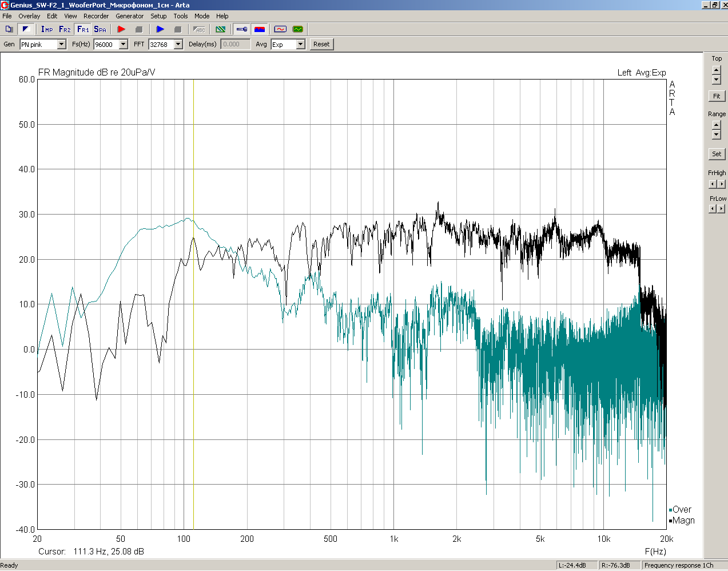
Task: Start recording with the red play arrow
Action: coord(121,29)
